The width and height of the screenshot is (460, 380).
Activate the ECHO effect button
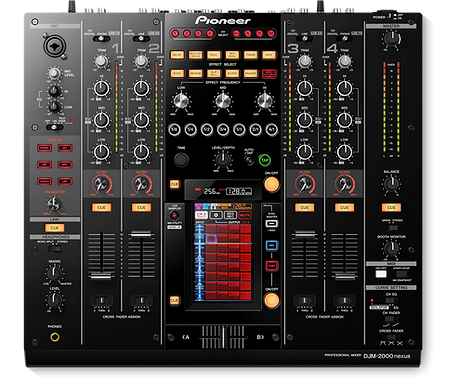177,73
